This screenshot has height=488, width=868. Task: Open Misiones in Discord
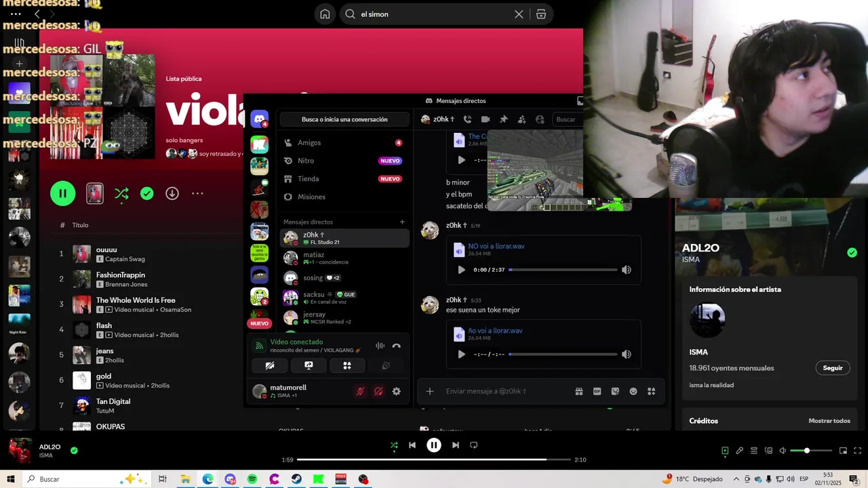click(x=344, y=197)
